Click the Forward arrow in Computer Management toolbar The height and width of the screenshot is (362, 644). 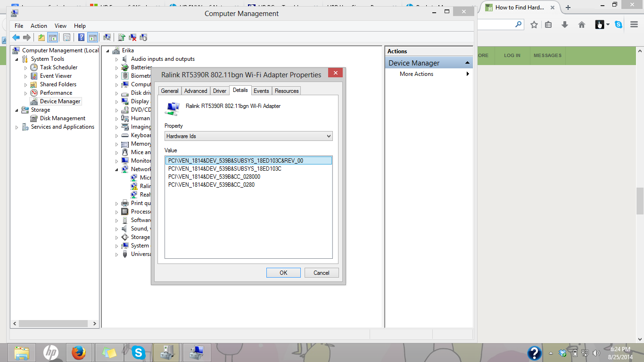point(27,38)
